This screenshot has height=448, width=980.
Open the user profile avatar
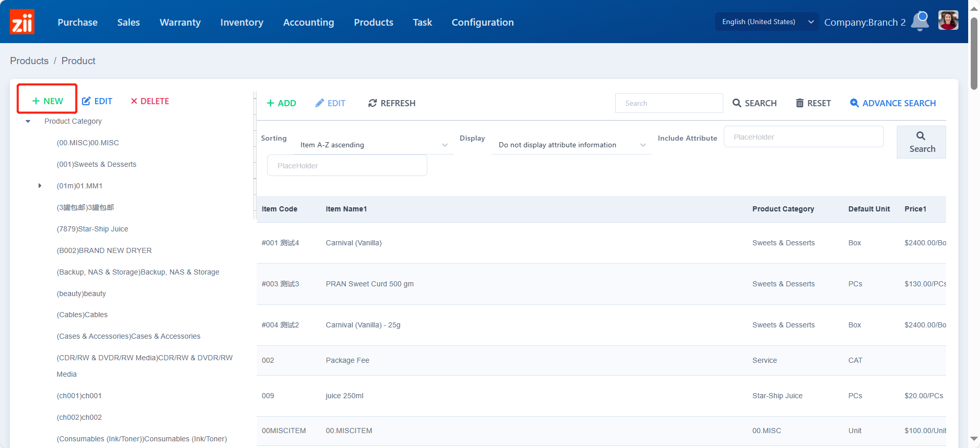pyautogui.click(x=948, y=21)
